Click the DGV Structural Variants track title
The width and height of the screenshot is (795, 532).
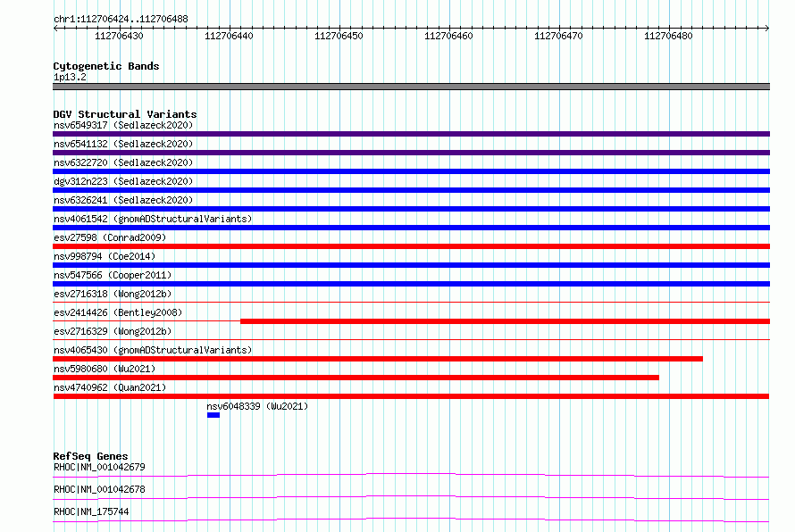[x=125, y=114]
